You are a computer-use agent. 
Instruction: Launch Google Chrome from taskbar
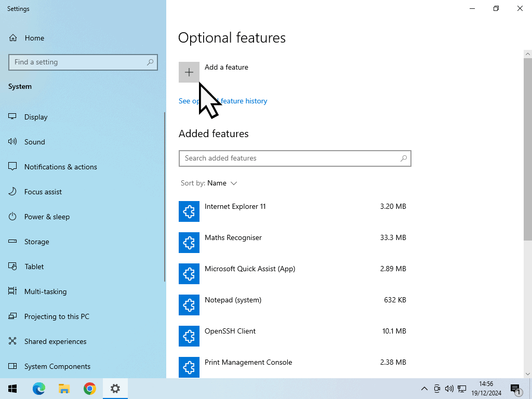89,389
